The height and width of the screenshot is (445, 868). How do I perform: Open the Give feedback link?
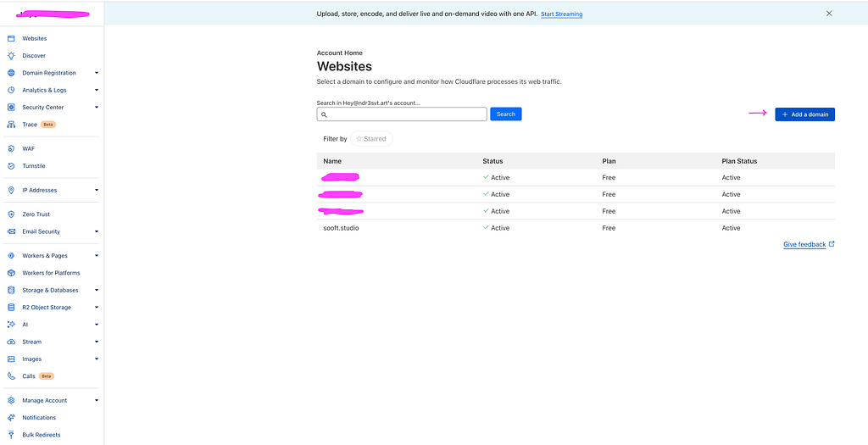804,244
